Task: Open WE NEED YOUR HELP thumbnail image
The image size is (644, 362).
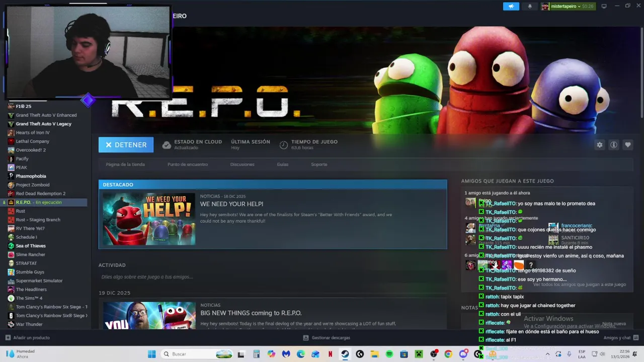Action: coord(149,219)
